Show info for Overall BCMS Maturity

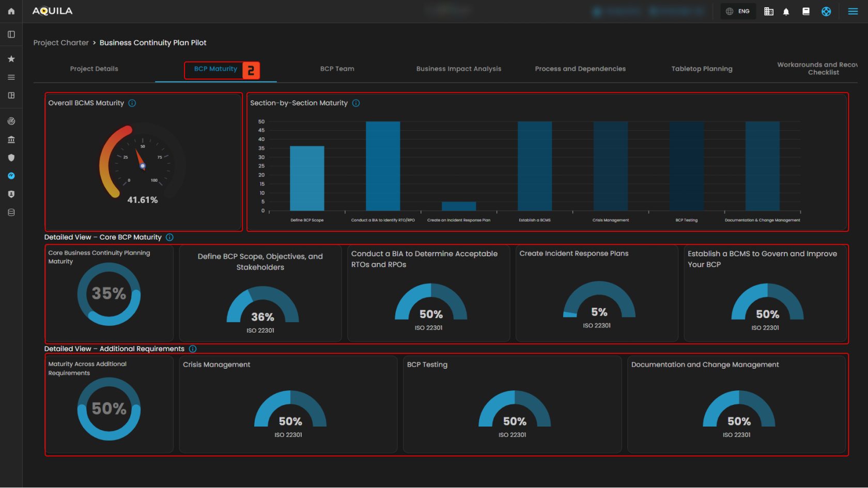[132, 103]
